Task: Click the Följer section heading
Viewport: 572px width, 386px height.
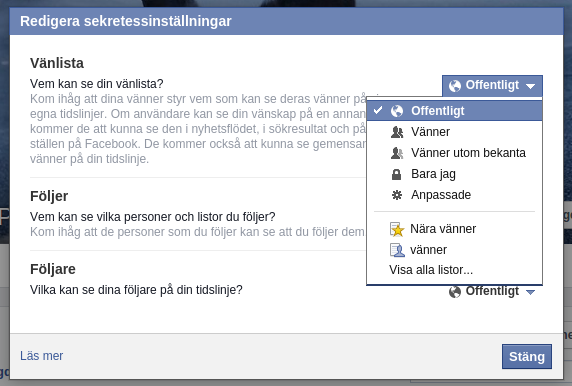Action: pos(49,196)
